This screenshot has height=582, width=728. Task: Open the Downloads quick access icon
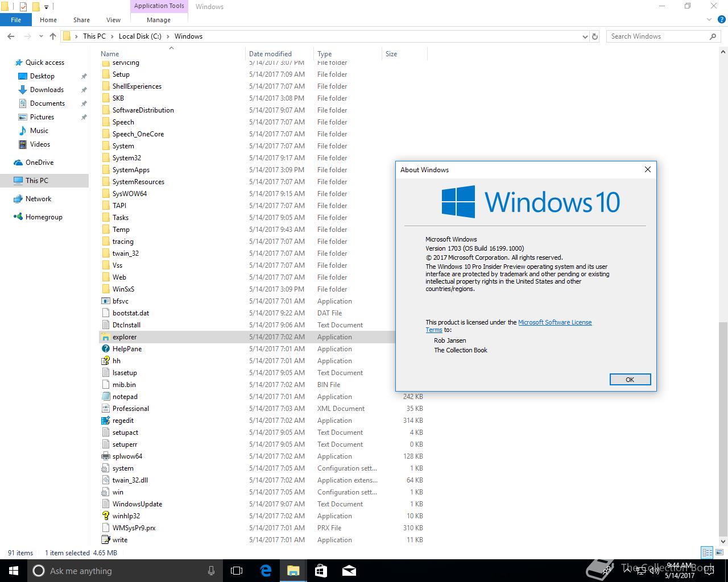pos(23,90)
